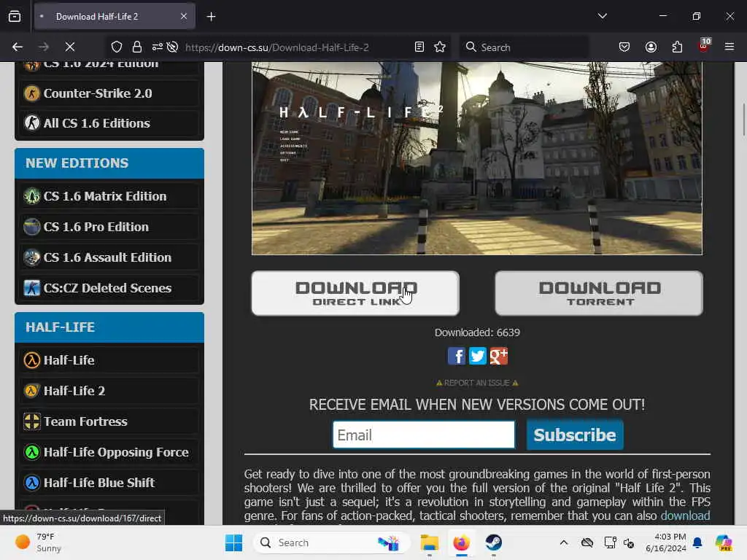Viewport: 747px width, 560px height.
Task: Open Counter-Strike 2.0 sidebar link
Action: 109,93
